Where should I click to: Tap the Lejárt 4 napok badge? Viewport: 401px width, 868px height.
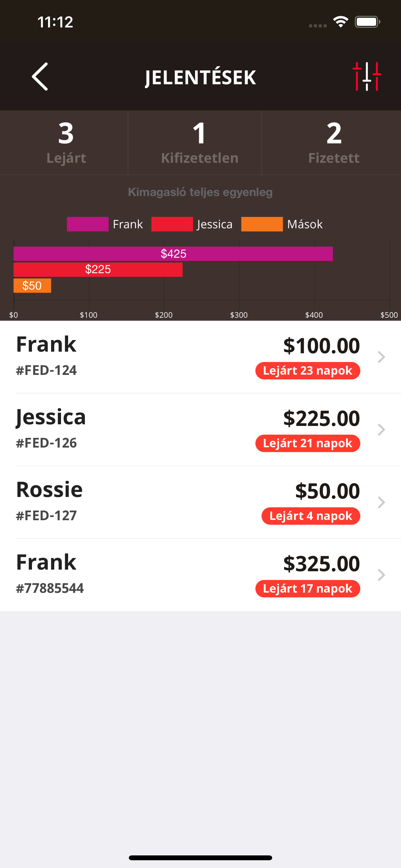(311, 516)
